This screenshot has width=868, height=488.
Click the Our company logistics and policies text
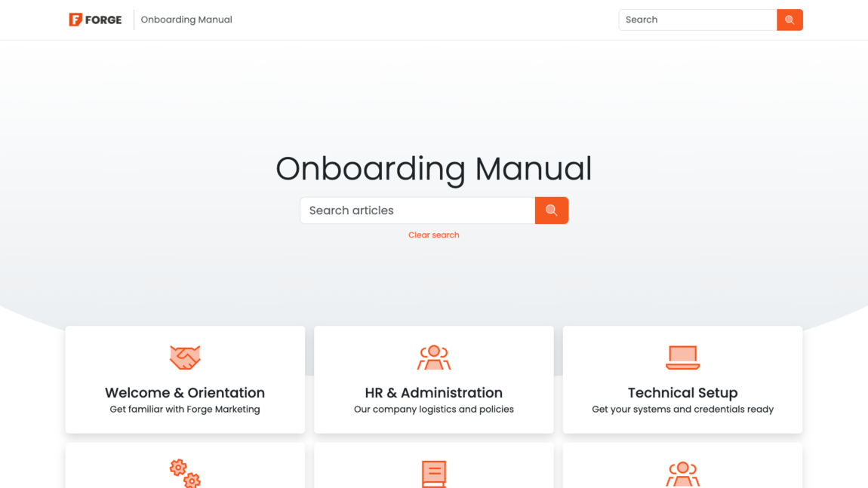click(x=433, y=409)
